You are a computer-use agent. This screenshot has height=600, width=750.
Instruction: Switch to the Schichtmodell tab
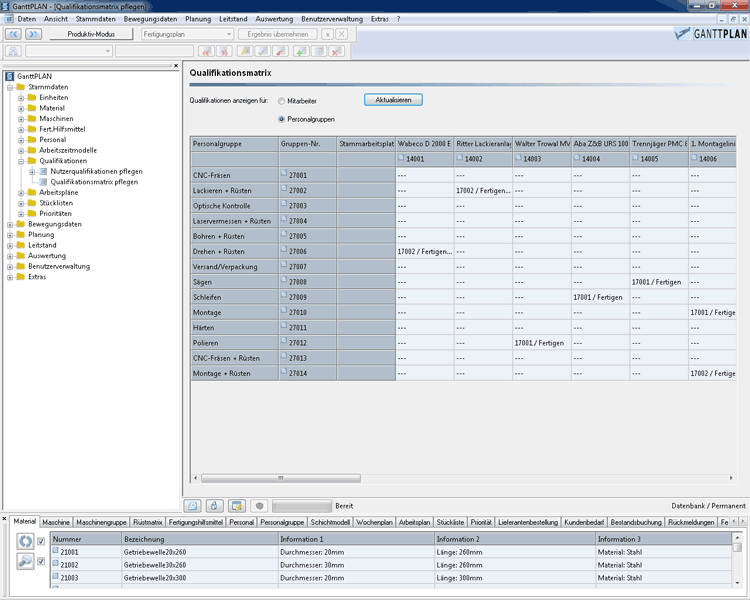(330, 522)
